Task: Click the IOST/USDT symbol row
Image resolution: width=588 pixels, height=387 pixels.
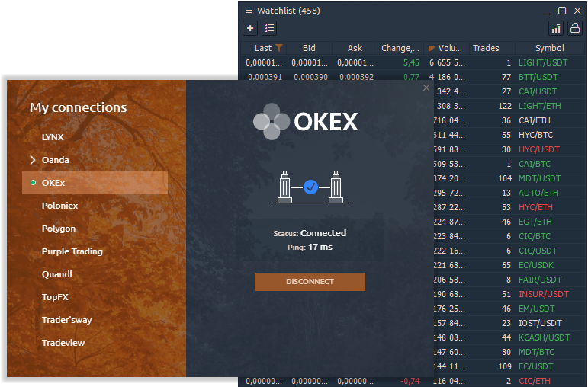Action: click(x=540, y=323)
